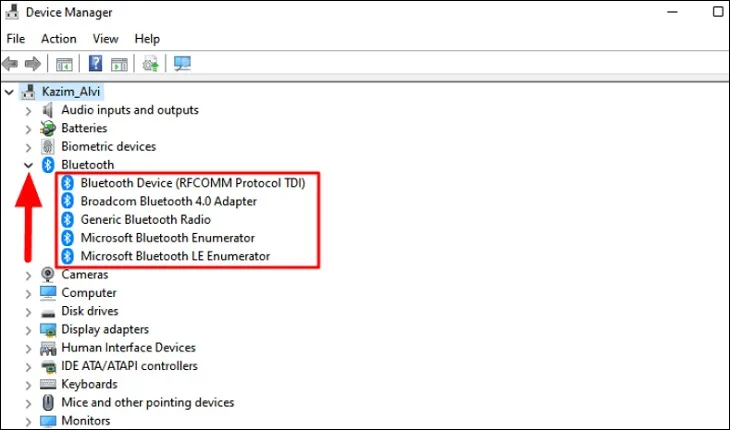Click the Disk drives category icon
730x431 pixels.
click(48, 313)
